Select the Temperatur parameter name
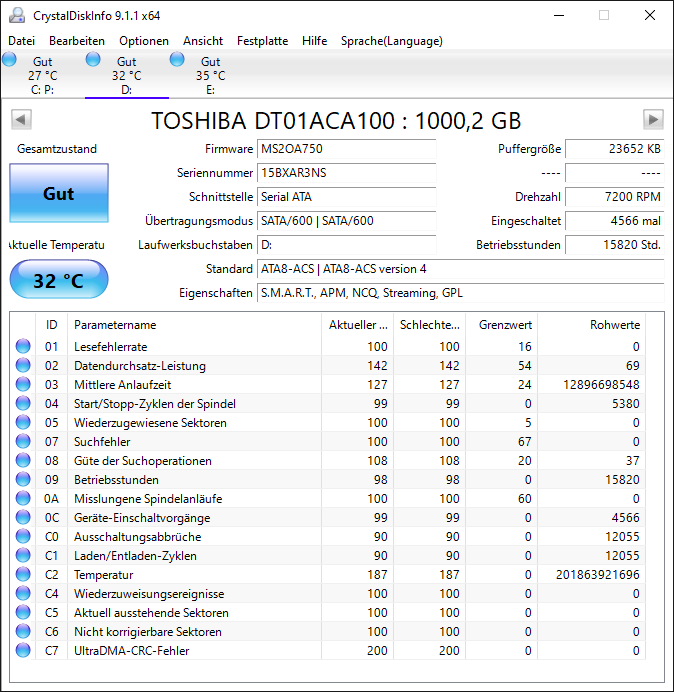 [103, 575]
